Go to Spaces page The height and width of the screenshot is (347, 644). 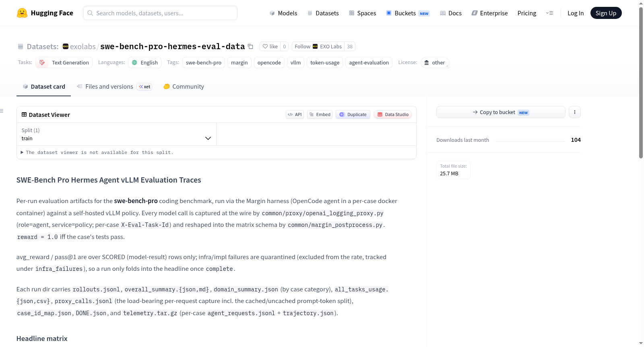point(362,13)
